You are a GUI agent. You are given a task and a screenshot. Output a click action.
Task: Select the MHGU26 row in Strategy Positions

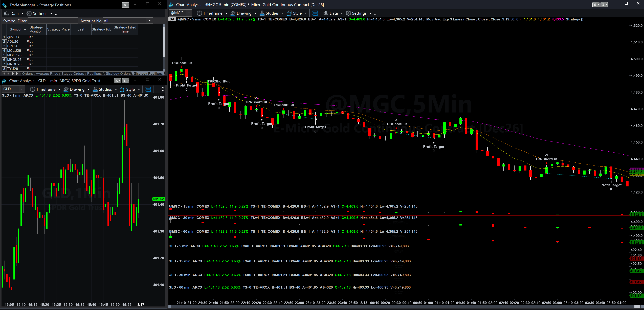tap(70, 59)
